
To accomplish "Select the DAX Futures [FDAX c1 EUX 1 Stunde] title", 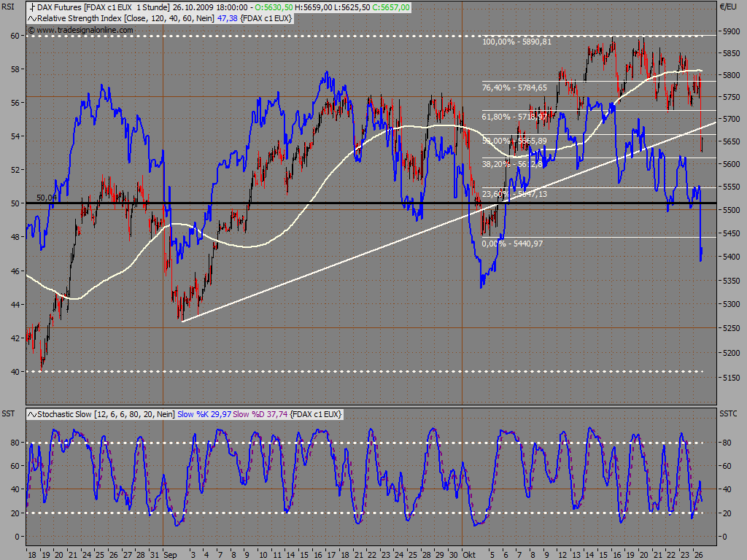I will (103, 7).
